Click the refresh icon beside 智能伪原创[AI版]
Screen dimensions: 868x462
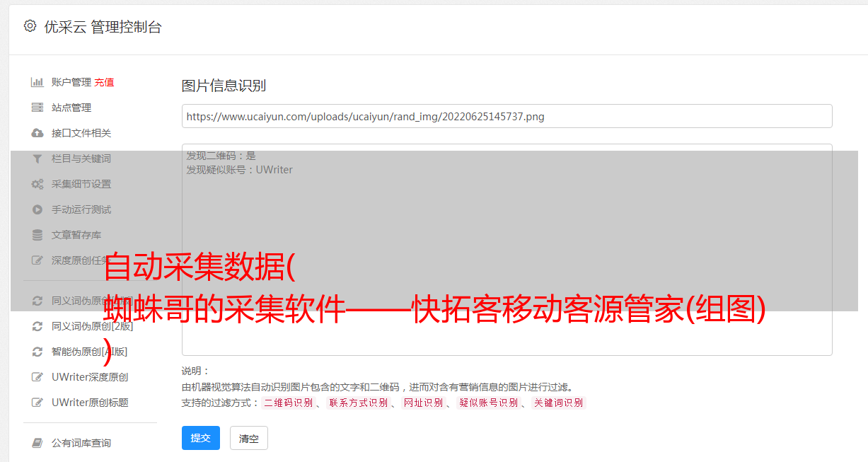[x=37, y=352]
